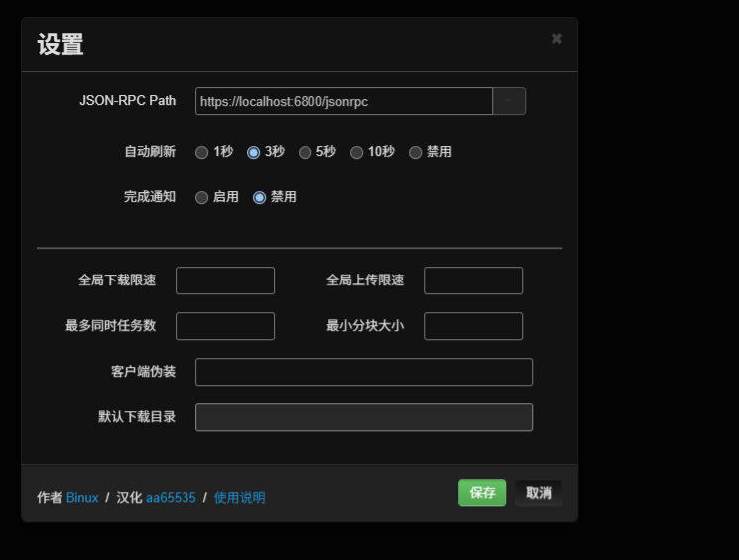Select 10秒 auto refresh

pyautogui.click(x=356, y=152)
